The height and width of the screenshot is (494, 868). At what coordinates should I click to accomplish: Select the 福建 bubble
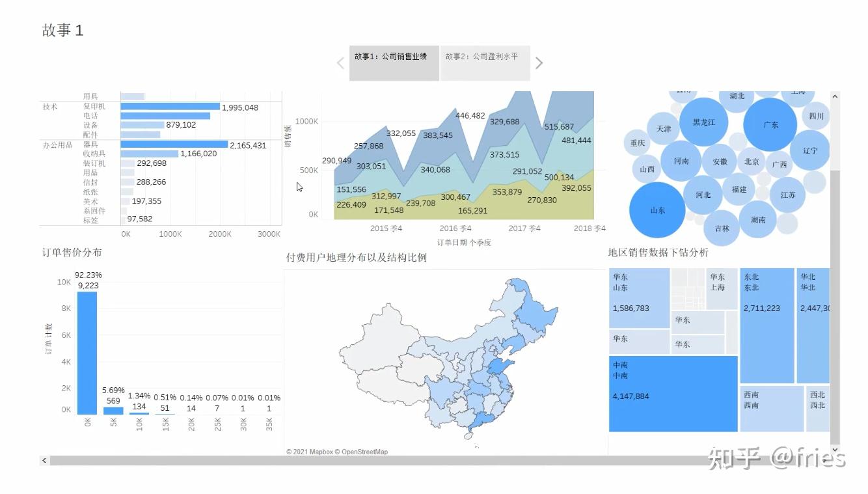[x=739, y=189]
